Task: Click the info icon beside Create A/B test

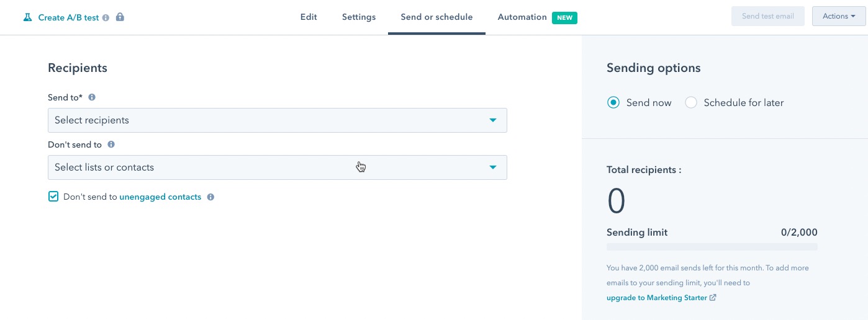Action: tap(106, 18)
